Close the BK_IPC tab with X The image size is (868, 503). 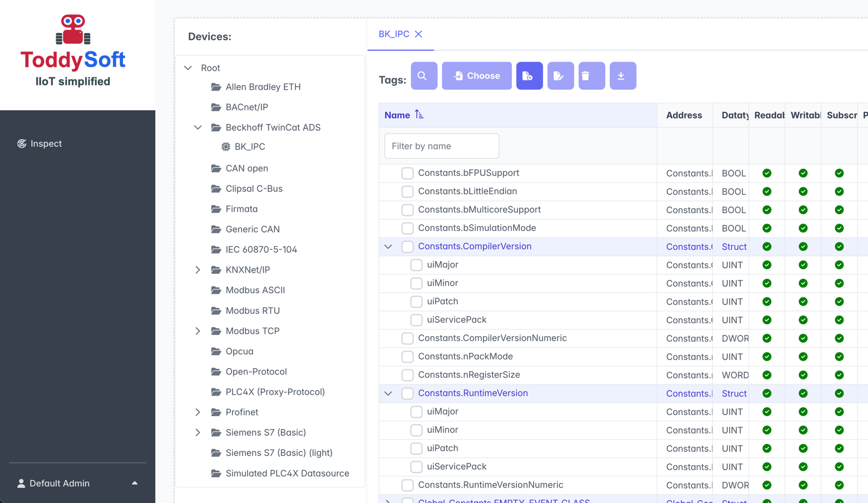pyautogui.click(x=418, y=34)
